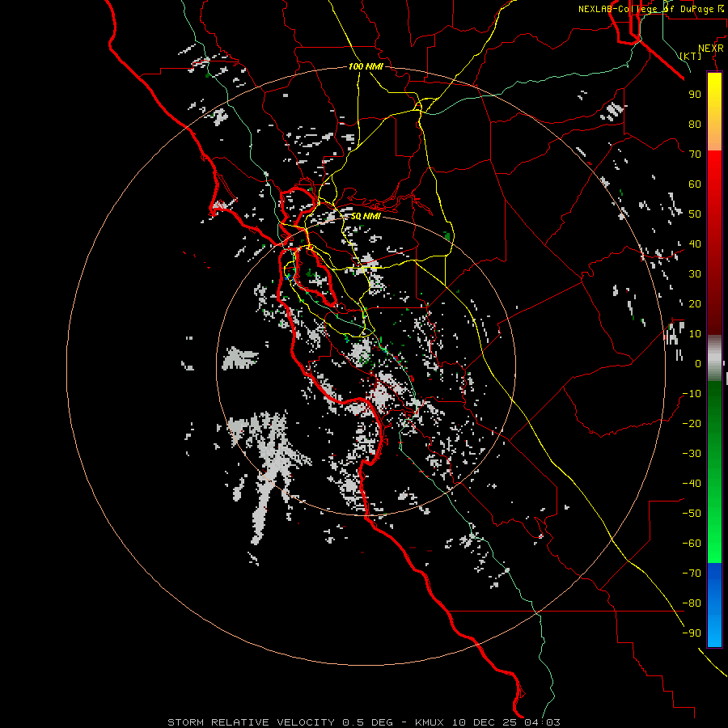Screen dimensions: 728x728
Task: Select the -90 scale value
Action: 692,633
